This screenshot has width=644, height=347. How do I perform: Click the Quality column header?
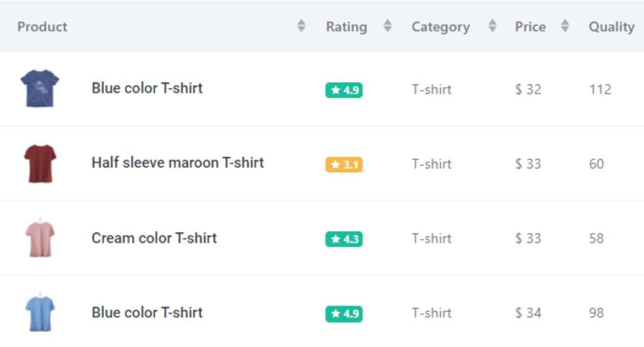tap(611, 26)
